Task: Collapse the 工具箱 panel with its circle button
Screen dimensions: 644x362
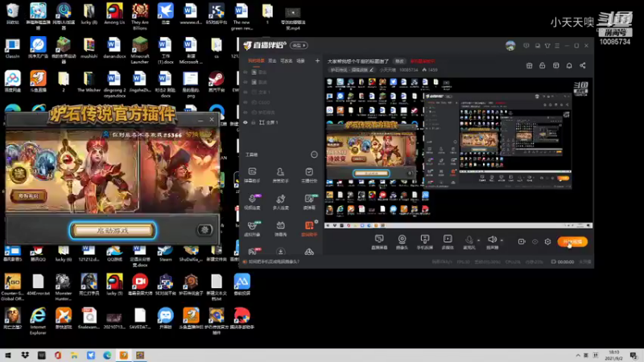Action: coord(314,154)
